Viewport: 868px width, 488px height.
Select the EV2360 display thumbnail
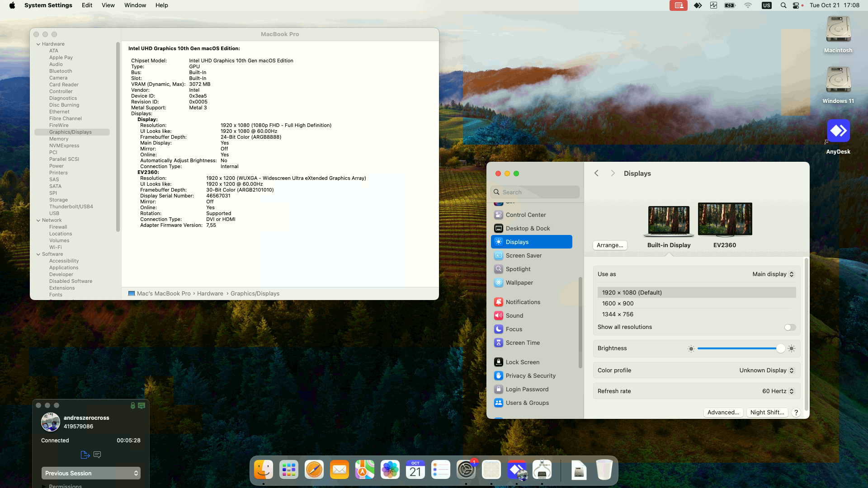[x=725, y=220]
